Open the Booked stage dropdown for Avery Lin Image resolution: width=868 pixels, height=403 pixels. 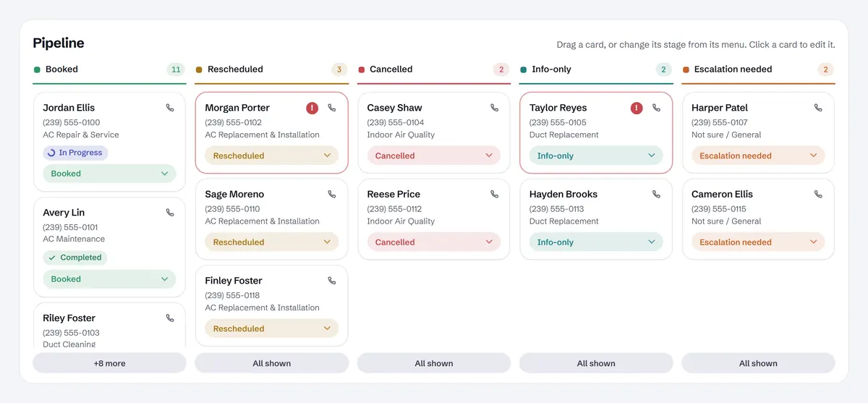109,279
